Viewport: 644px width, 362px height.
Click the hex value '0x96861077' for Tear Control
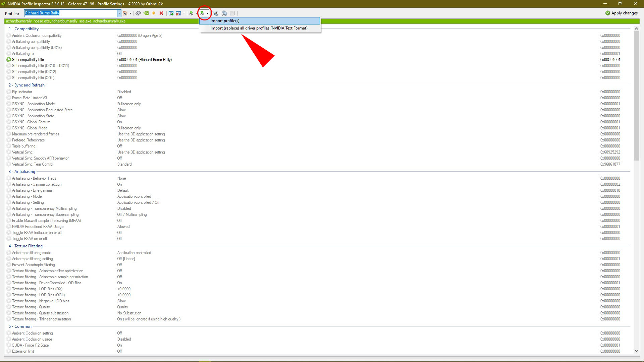[610, 164]
